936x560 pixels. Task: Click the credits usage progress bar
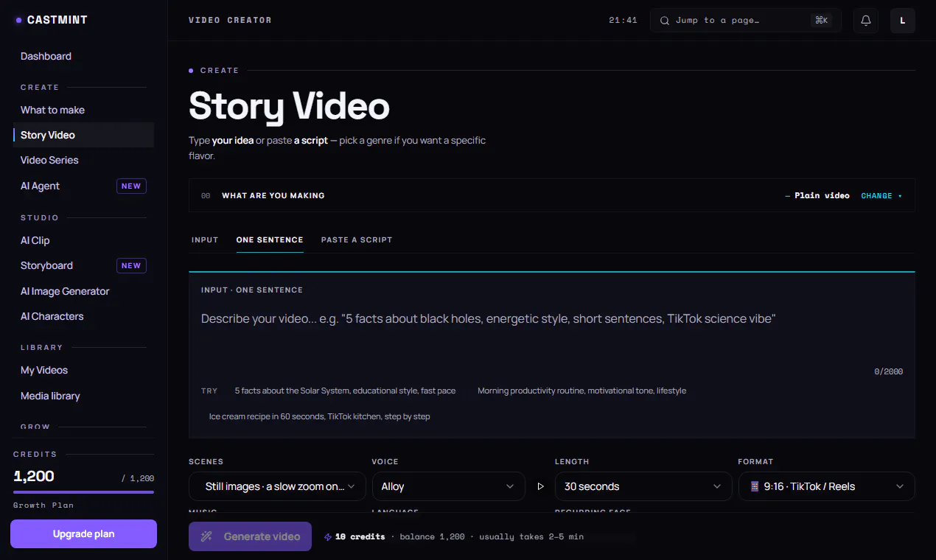click(x=83, y=491)
